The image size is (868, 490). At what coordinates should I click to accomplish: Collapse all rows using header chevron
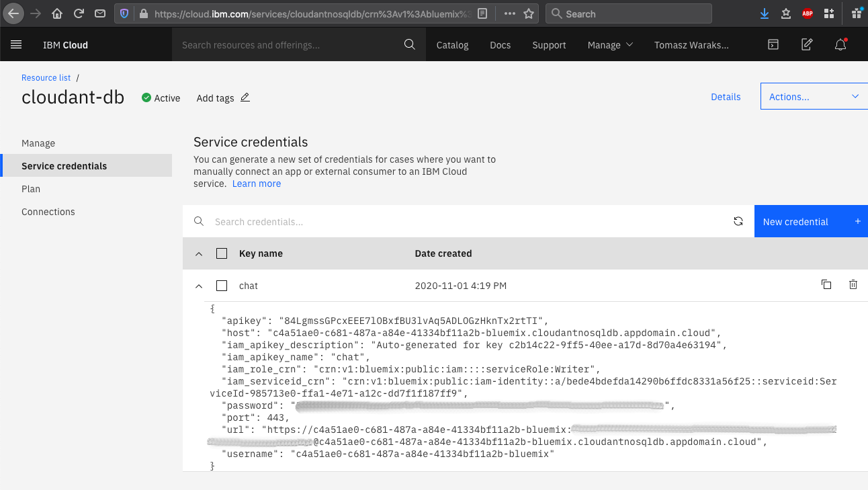pyautogui.click(x=198, y=253)
